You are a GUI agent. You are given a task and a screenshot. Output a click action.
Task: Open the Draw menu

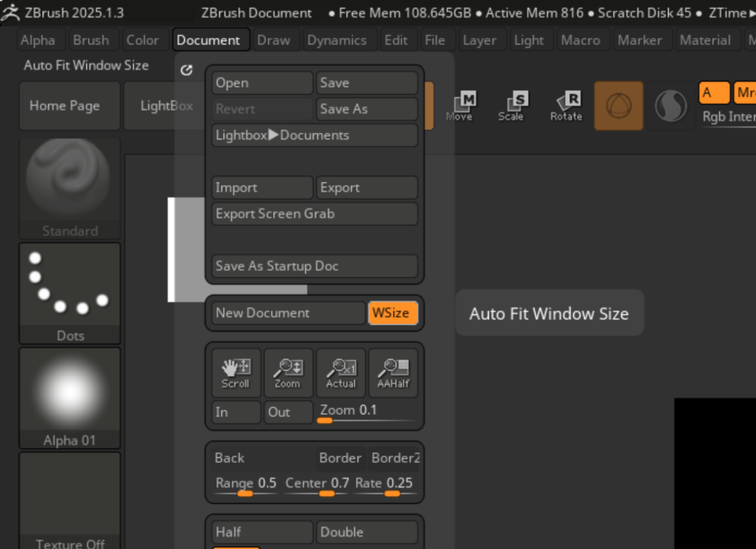tap(274, 40)
